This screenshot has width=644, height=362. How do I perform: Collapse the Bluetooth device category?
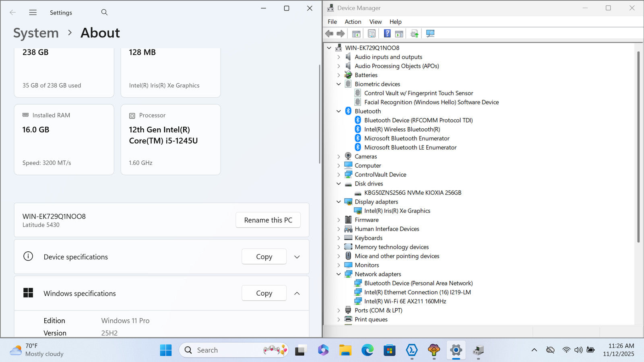[339, 111]
